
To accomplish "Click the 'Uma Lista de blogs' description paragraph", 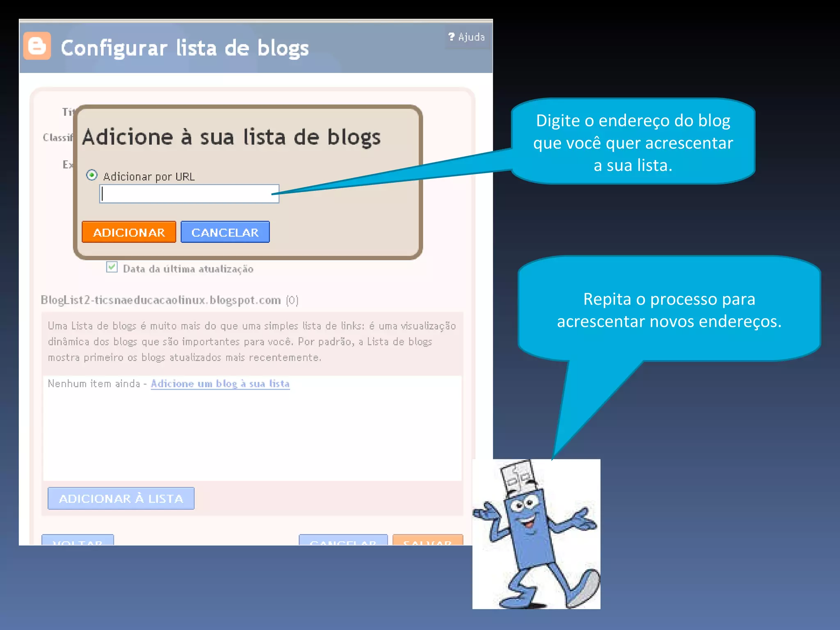I will coord(252,342).
